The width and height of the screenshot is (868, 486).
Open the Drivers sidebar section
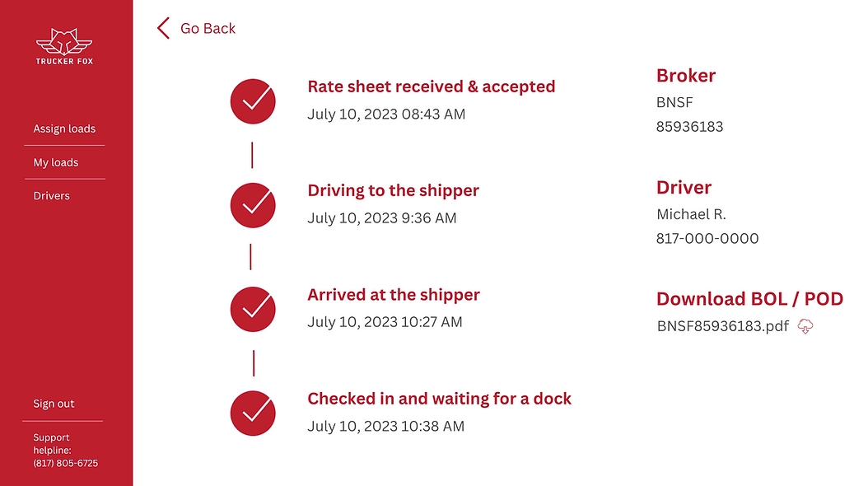pos(52,196)
